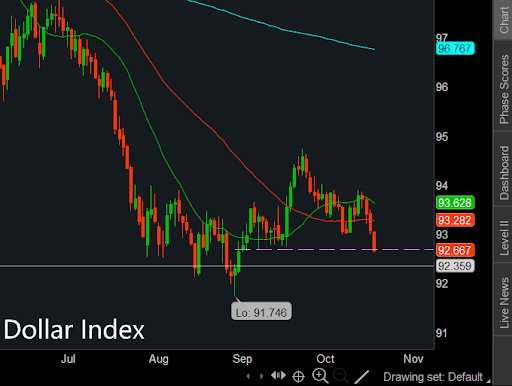Click the Lo: 91.746 low marker
Viewport: 512px width, 386px height.
(261, 311)
